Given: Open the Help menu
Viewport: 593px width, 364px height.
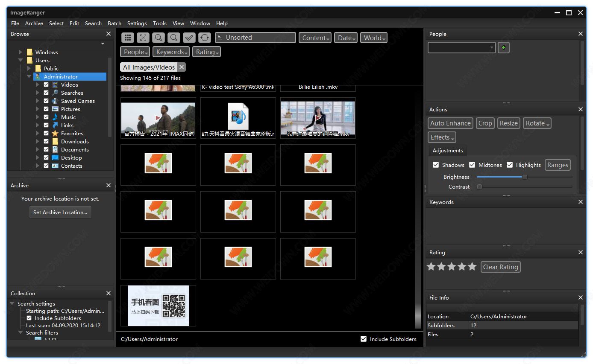Looking at the screenshot, I should click(222, 23).
